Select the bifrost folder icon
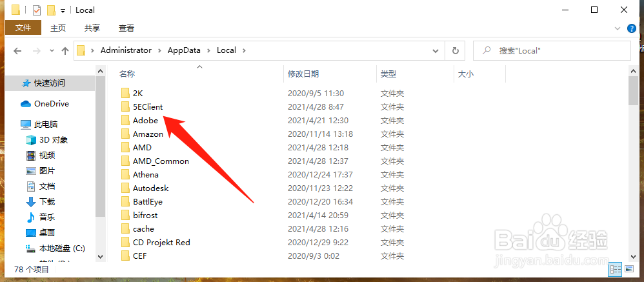 (125, 215)
